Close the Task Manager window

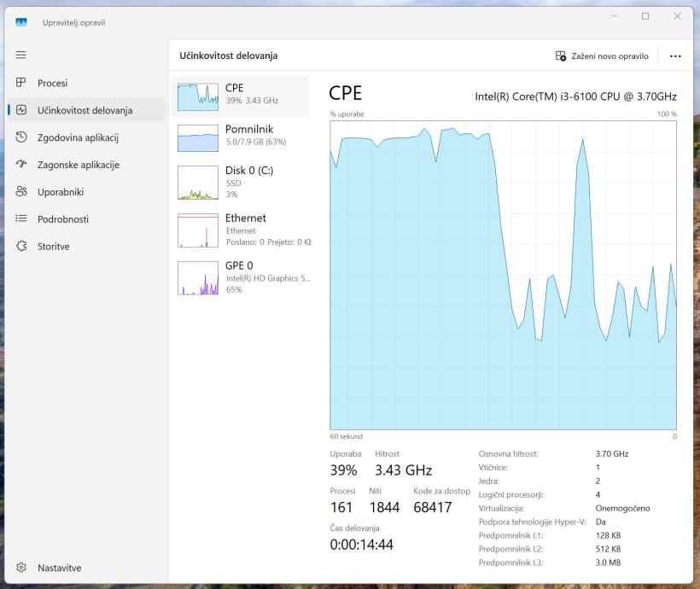[x=677, y=16]
